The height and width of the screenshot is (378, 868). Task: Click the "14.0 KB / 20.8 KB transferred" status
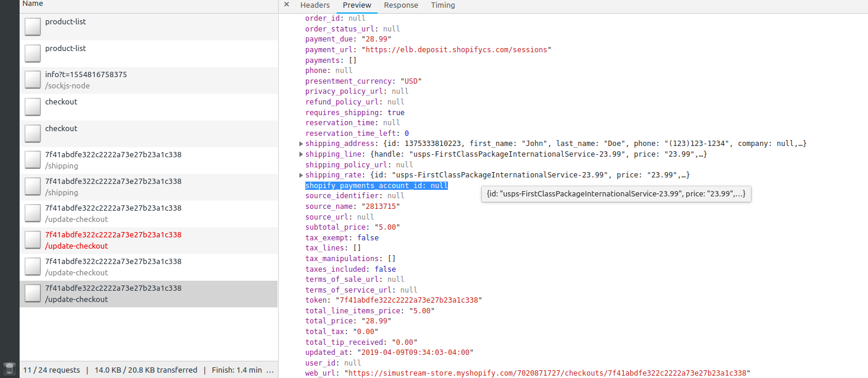click(146, 370)
